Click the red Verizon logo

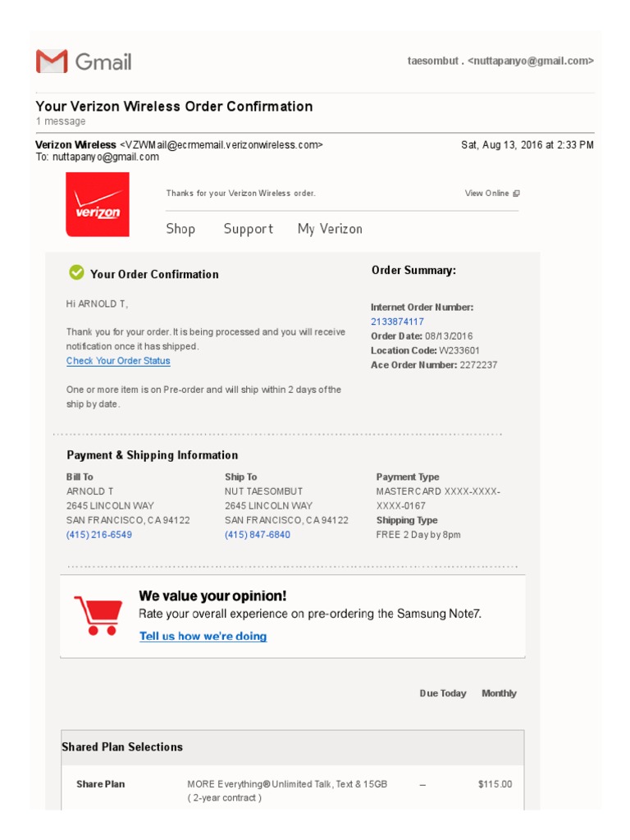pyautogui.click(x=98, y=205)
